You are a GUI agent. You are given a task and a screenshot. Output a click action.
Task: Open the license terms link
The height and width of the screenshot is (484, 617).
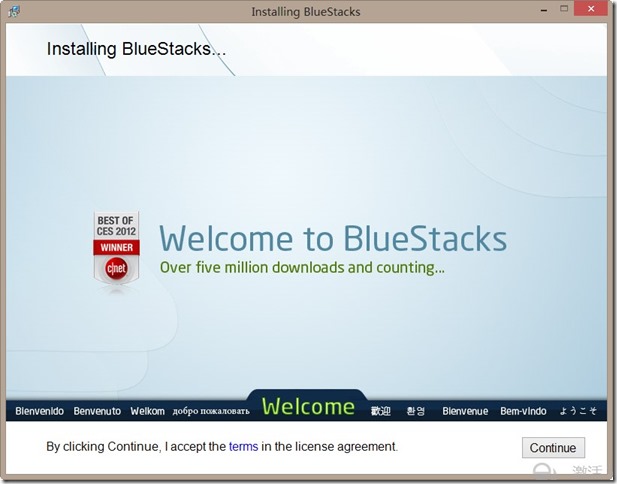(243, 447)
